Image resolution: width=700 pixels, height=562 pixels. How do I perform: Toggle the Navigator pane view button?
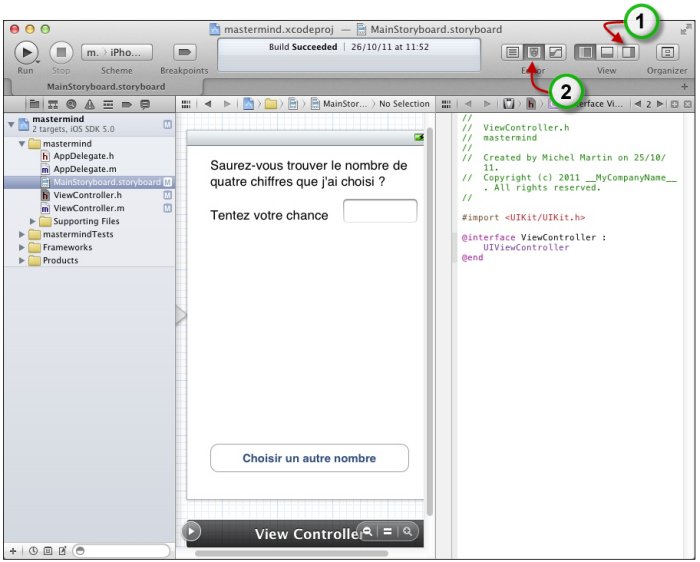click(x=585, y=53)
